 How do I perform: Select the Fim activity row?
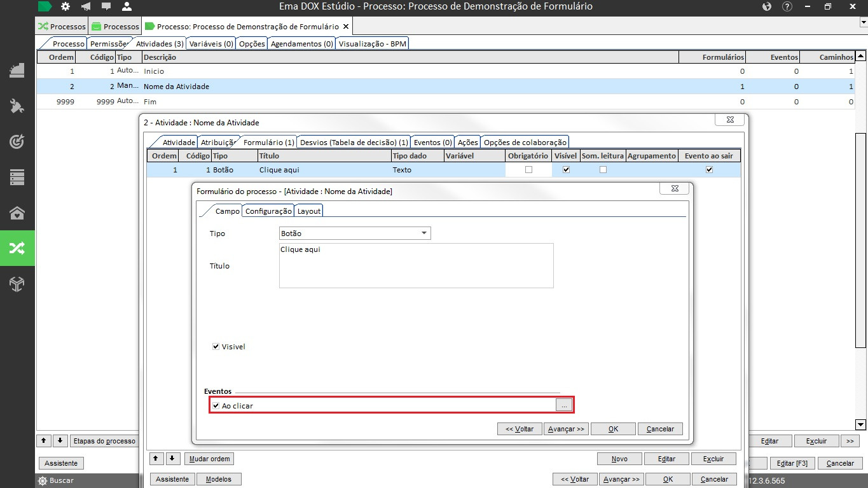pos(447,102)
